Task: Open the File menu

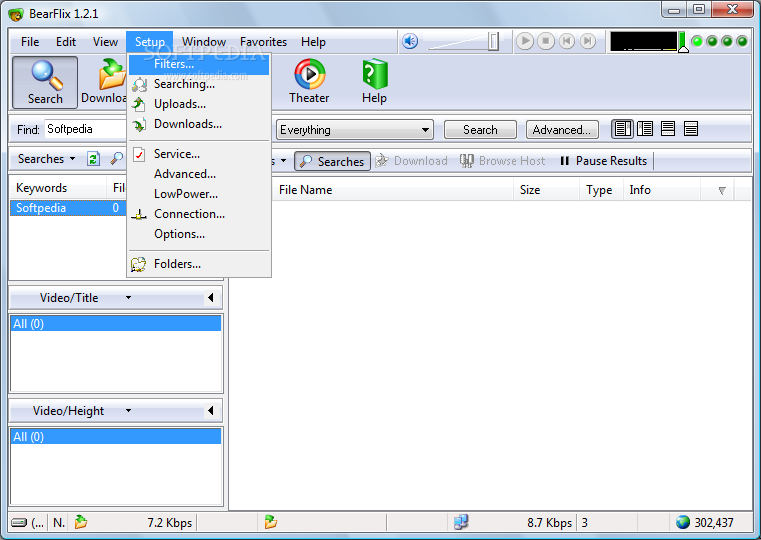Action: 30,42
